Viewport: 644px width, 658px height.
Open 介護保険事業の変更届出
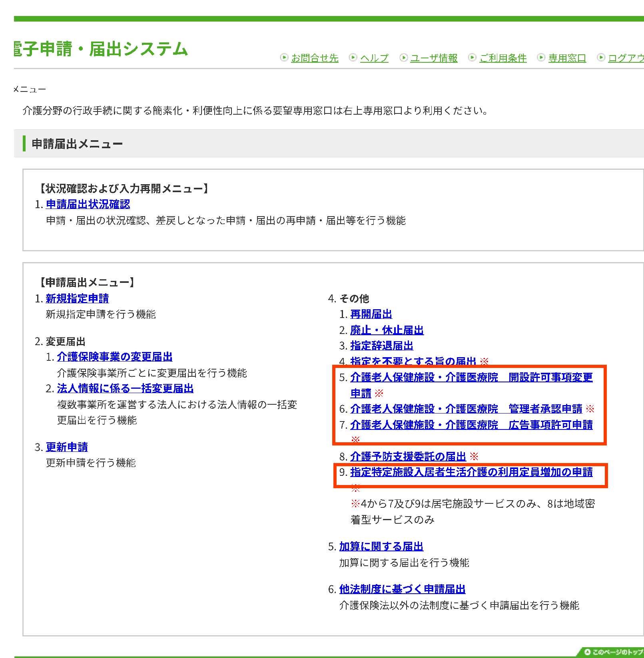pos(115,357)
